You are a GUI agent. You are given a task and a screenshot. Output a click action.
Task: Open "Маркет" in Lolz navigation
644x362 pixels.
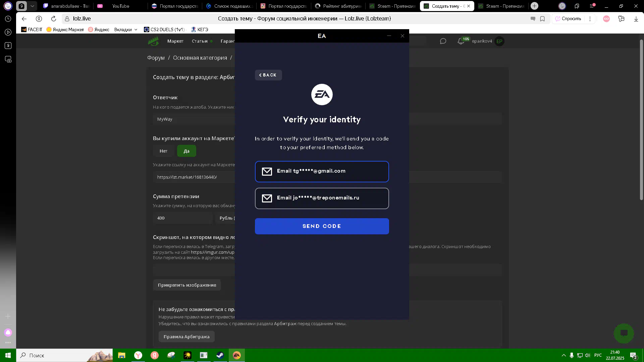pyautogui.click(x=175, y=41)
